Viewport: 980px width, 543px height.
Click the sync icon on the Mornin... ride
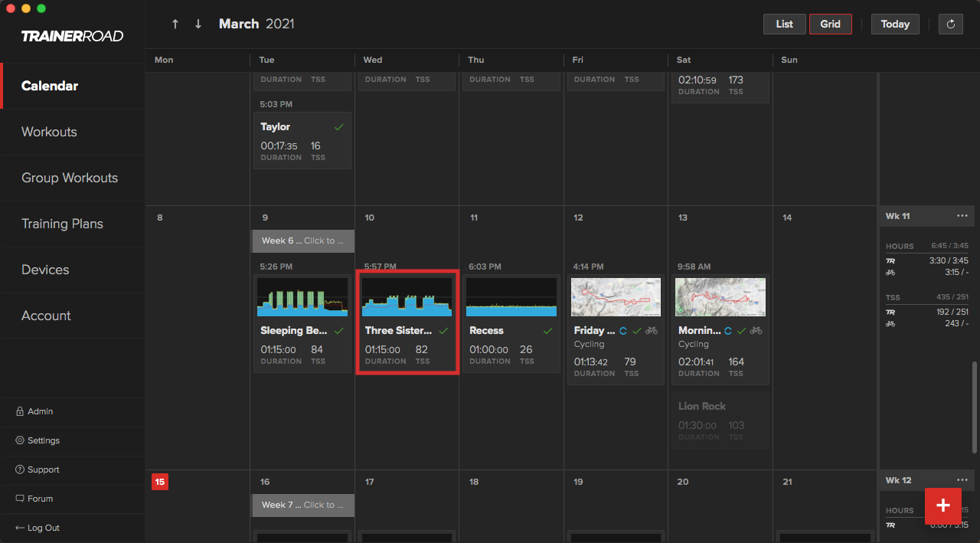tap(727, 331)
